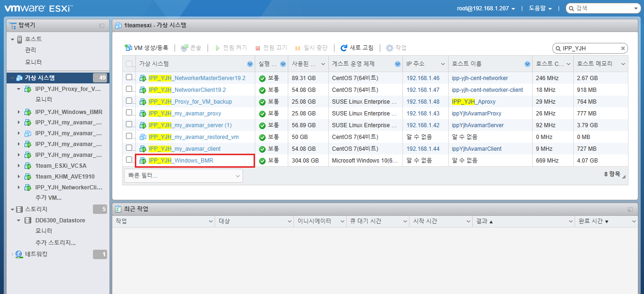Open the 작업 column dropdown in 최근 작업

tap(211, 221)
